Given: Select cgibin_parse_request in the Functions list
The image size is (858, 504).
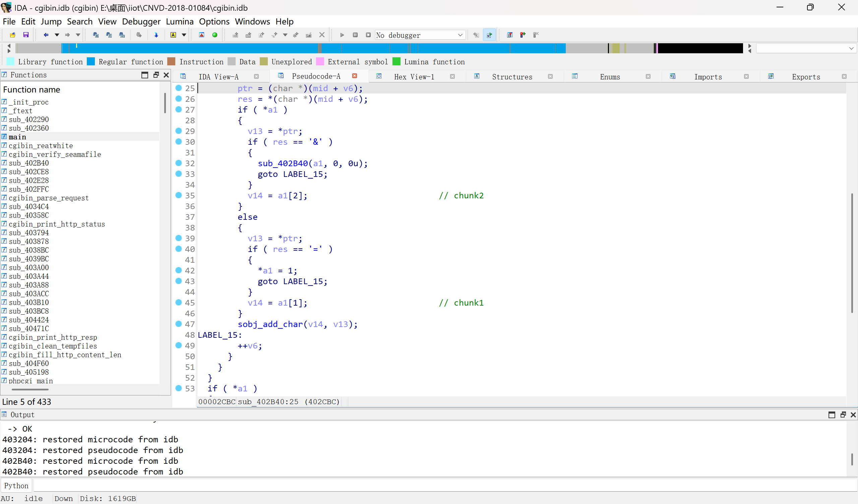Looking at the screenshot, I should pyautogui.click(x=49, y=198).
